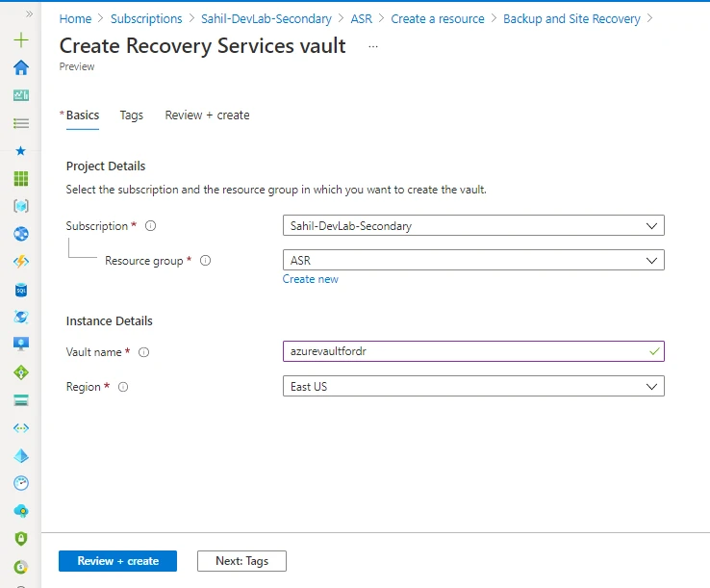Open Load balancers green diamond icon
Screen dimensions: 710x588
[x=21, y=372]
